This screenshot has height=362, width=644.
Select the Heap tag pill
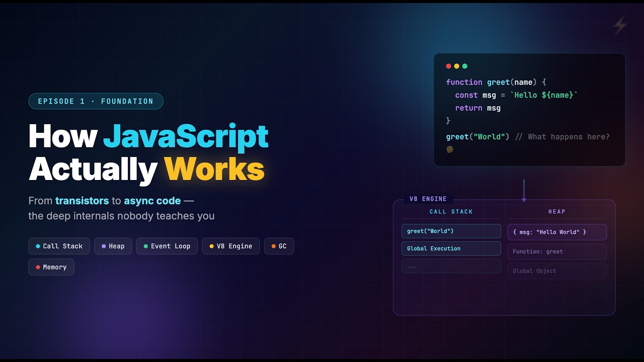pos(113,246)
